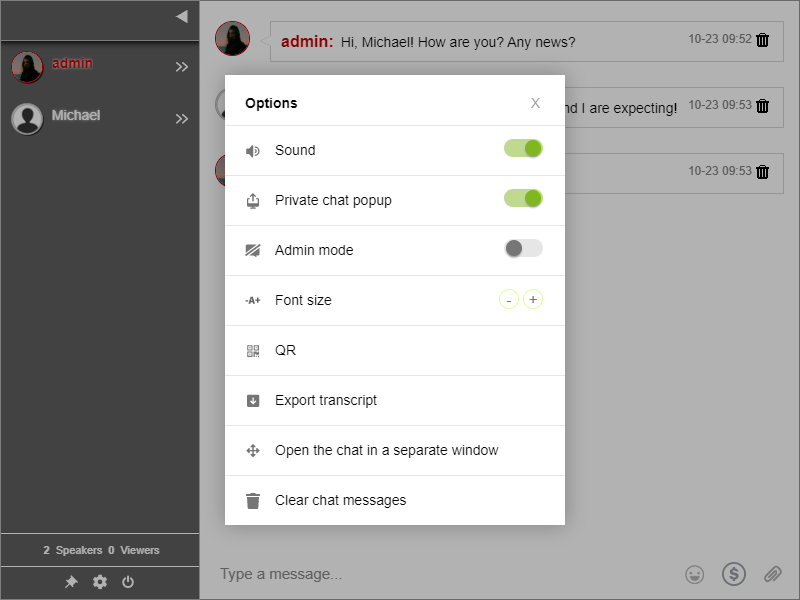Click the payment/donation dollar icon
This screenshot has width=800, height=600.
click(733, 574)
